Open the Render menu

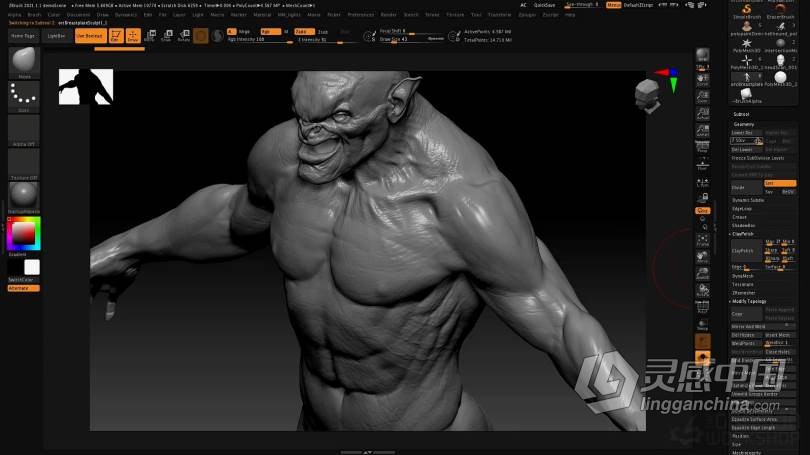pyautogui.click(x=388, y=15)
